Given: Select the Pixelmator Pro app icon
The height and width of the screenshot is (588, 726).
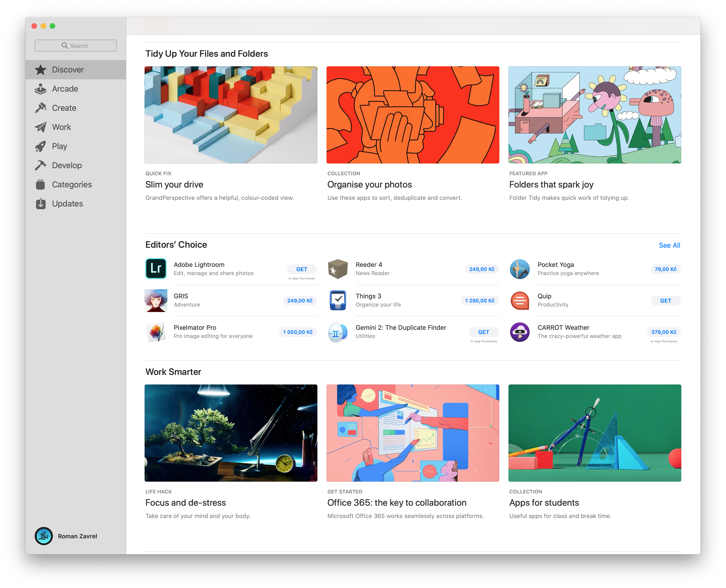Looking at the screenshot, I should pos(156,332).
